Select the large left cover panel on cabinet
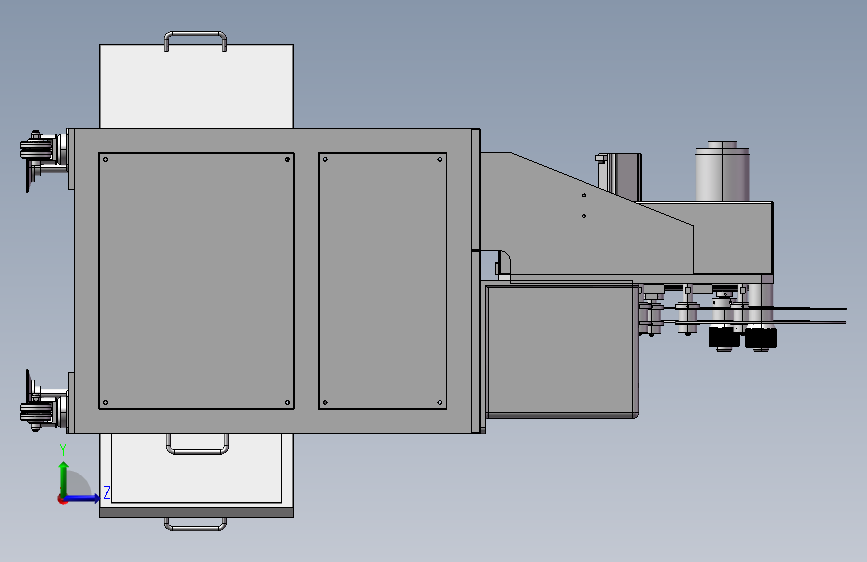867x562 pixels. pyautogui.click(x=196, y=281)
